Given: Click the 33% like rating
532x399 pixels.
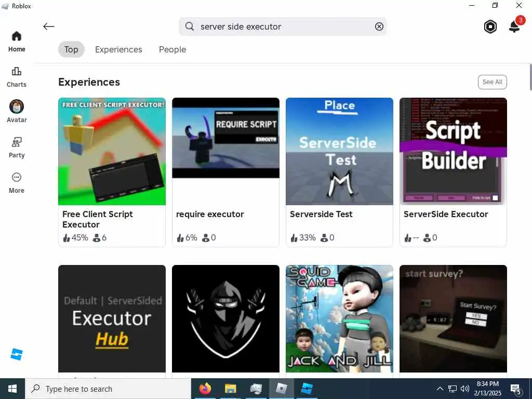Looking at the screenshot, I should (x=303, y=237).
